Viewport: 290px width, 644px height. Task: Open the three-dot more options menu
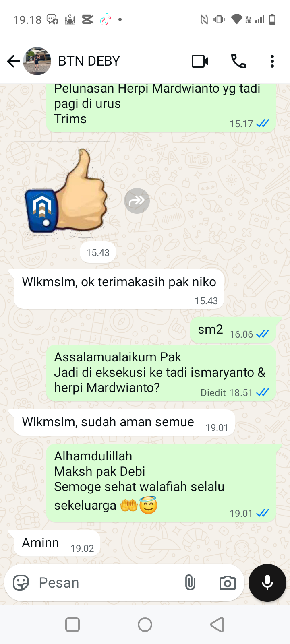pyautogui.click(x=272, y=61)
